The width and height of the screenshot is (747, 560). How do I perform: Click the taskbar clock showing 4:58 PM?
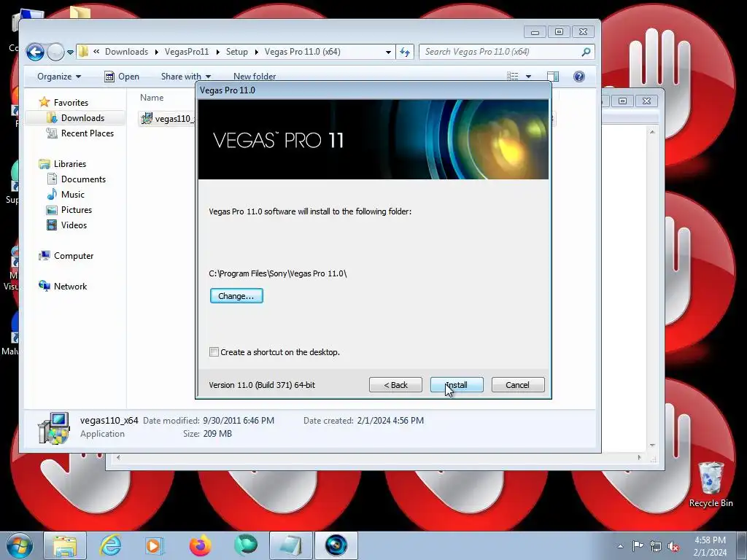tap(710, 546)
